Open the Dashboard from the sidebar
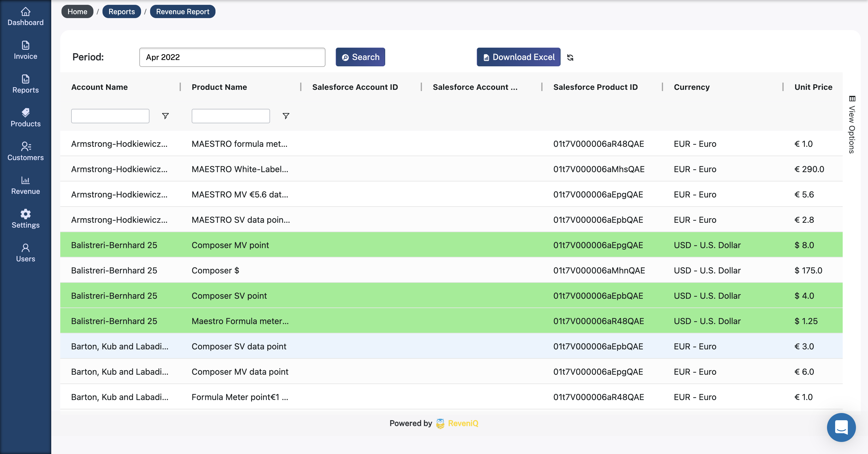 tap(25, 16)
